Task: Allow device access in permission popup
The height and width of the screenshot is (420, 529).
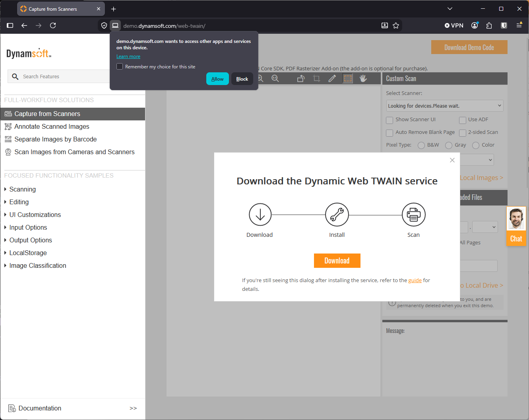Action: point(217,79)
